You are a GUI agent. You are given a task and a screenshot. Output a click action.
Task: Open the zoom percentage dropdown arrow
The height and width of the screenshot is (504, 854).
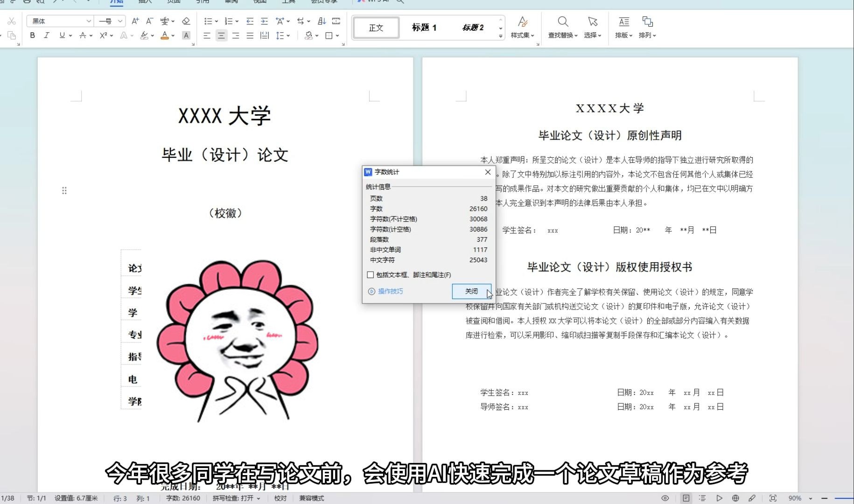(x=811, y=498)
